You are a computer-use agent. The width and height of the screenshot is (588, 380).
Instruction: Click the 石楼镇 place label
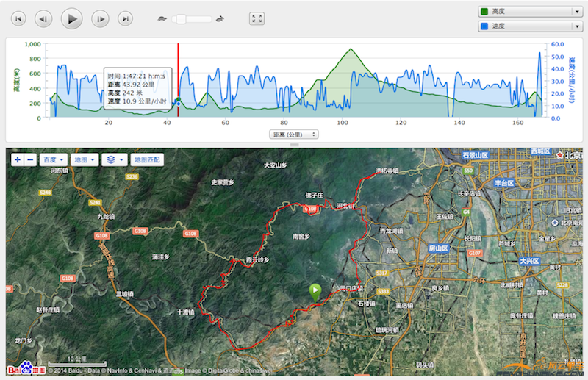click(366, 304)
